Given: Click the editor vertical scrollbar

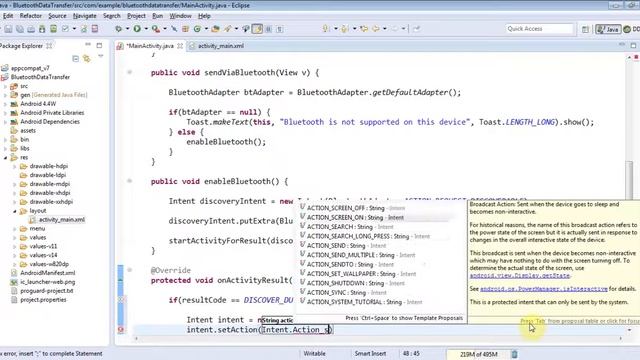Looking at the screenshot, I should pos(630,180).
